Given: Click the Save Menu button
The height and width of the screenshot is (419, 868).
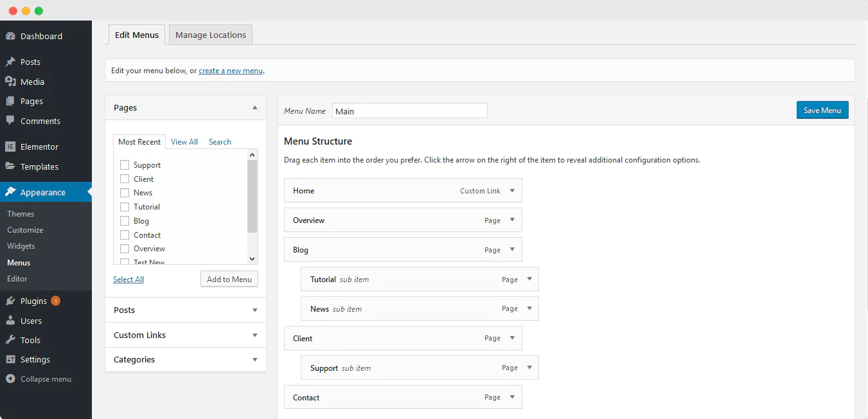Looking at the screenshot, I should tap(822, 111).
